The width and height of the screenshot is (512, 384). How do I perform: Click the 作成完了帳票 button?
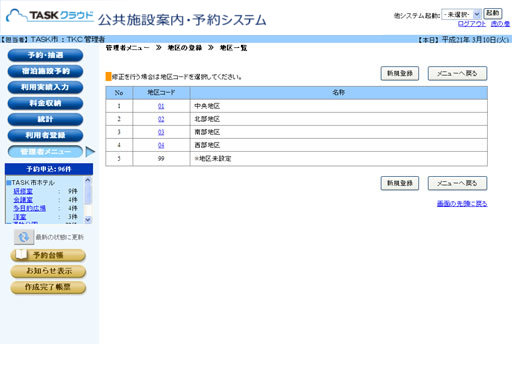point(48,287)
